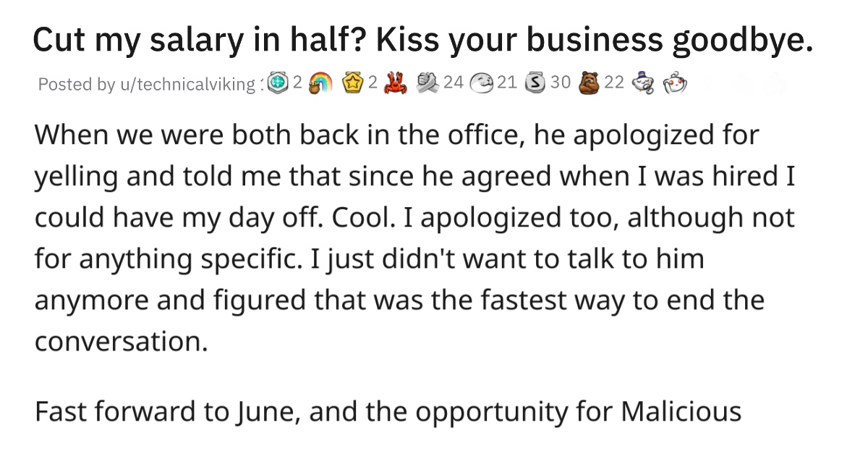The width and height of the screenshot is (868, 454).
Task: Click the handshake award icon with count 24
Action: (x=428, y=84)
